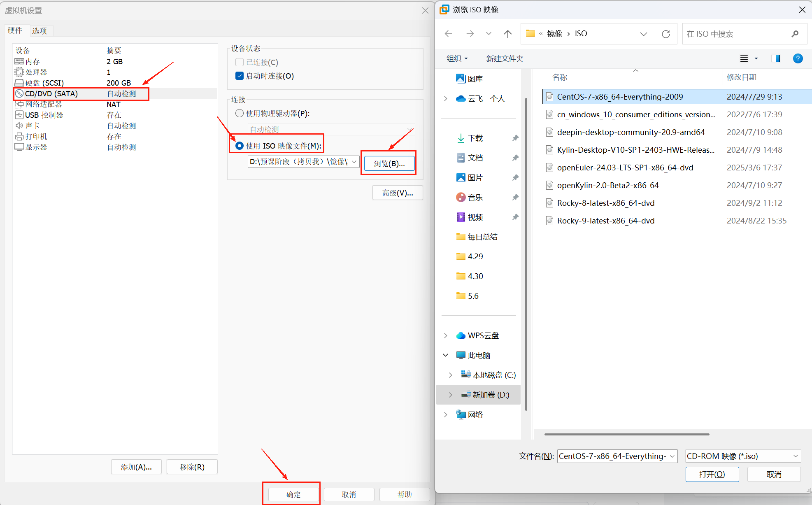
Task: Select the hard disk (SCSI) device icon
Action: 19,83
